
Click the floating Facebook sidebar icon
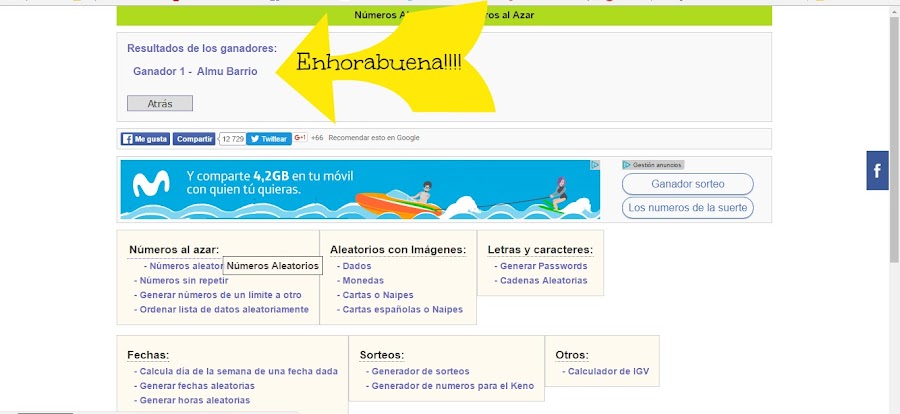(x=877, y=171)
